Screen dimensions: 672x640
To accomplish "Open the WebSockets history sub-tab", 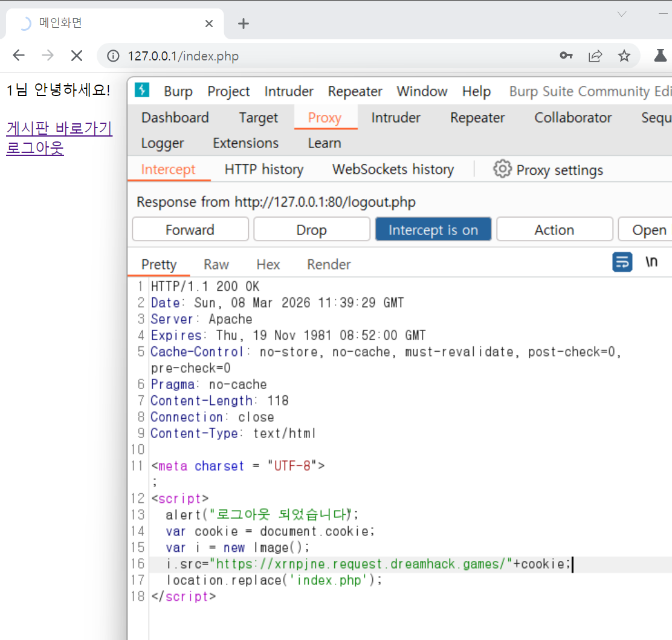I will 393,169.
